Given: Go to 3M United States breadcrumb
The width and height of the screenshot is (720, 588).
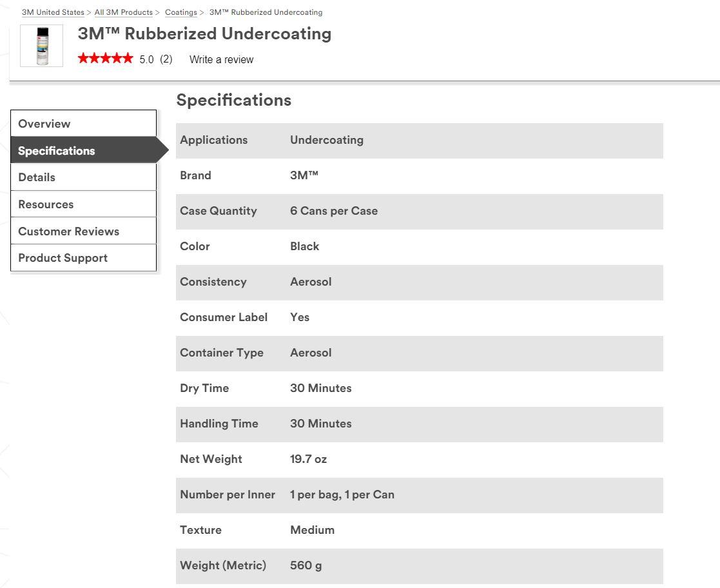Looking at the screenshot, I should click(54, 12).
